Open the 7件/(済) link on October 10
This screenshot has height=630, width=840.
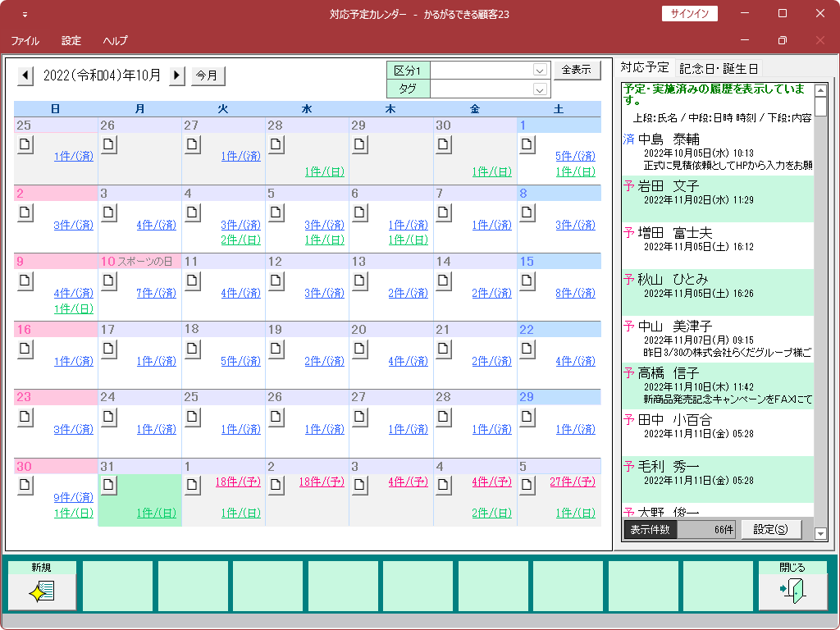[x=156, y=294]
